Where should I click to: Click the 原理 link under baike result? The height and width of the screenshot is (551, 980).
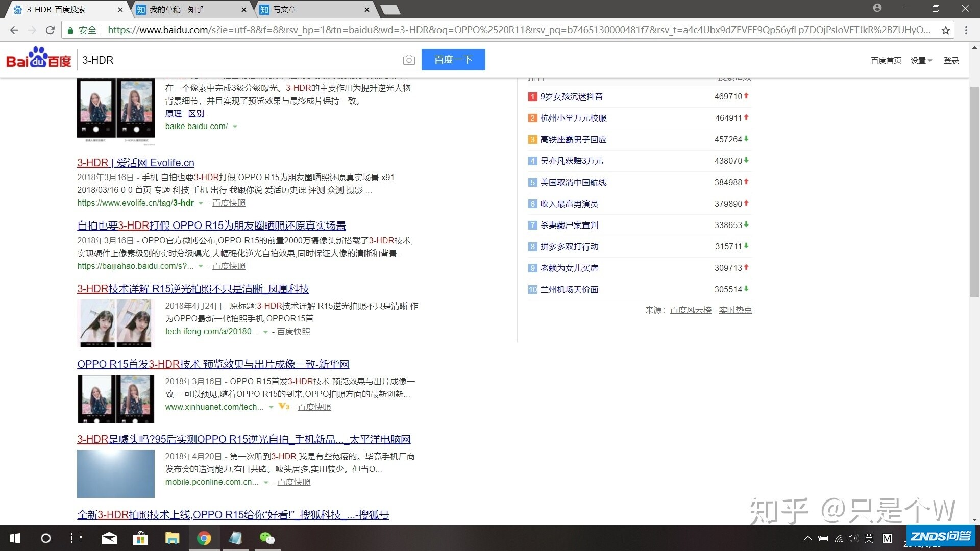coord(174,114)
